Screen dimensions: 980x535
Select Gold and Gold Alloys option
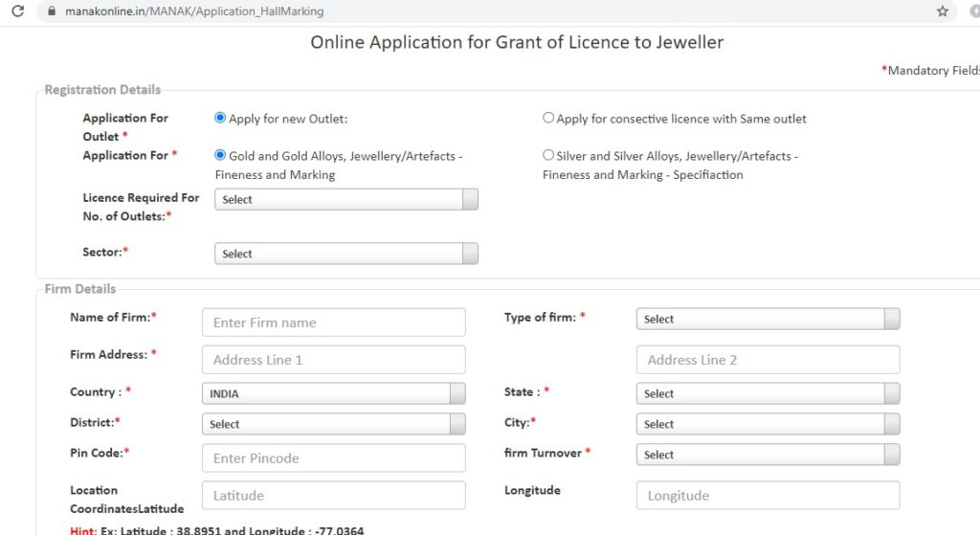(220, 154)
